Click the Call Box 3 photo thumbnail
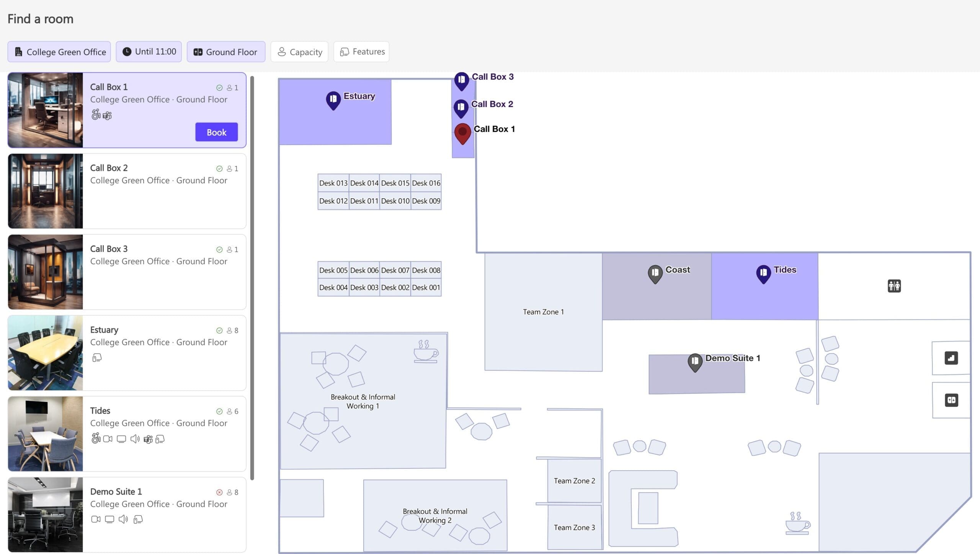This screenshot has width=980, height=554. 45,272
